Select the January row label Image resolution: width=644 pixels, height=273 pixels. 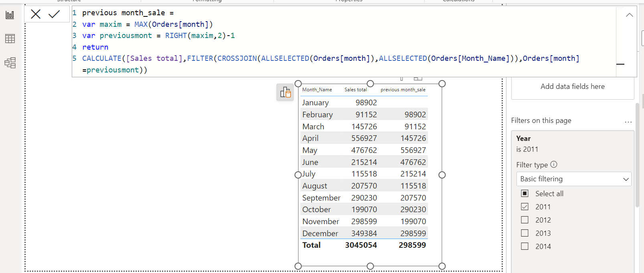click(x=315, y=102)
